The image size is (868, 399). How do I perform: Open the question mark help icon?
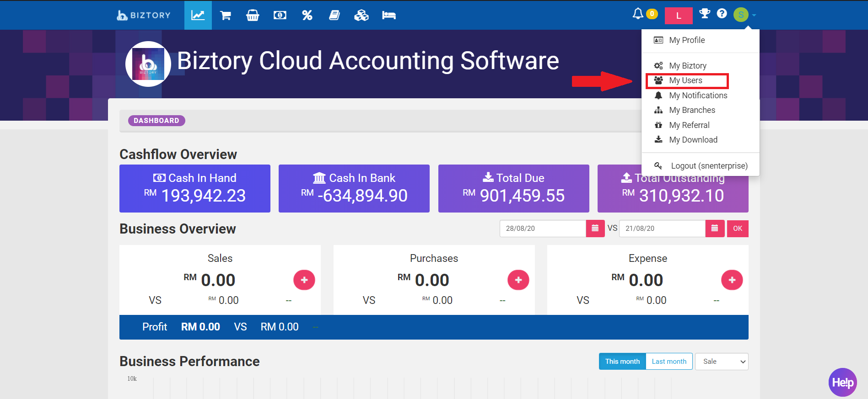click(722, 14)
